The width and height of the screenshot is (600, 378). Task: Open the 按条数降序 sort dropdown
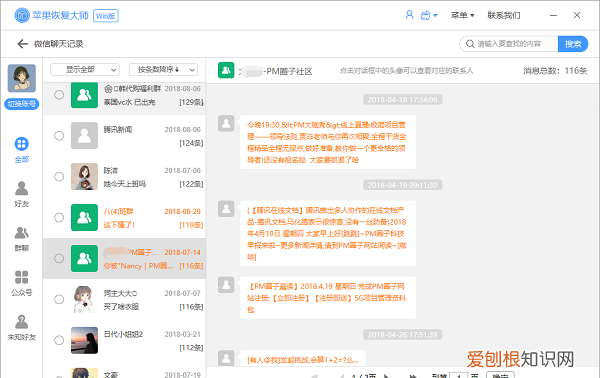pyautogui.click(x=163, y=70)
